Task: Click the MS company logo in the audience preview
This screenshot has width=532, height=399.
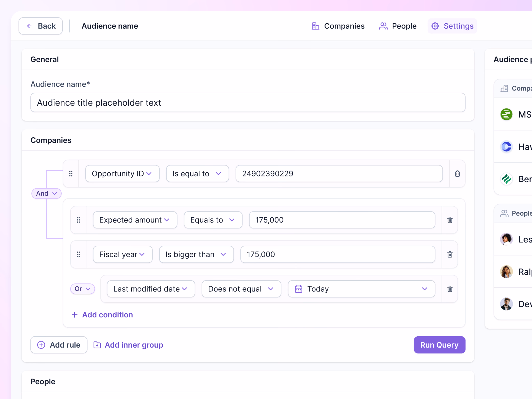Action: 506,114
